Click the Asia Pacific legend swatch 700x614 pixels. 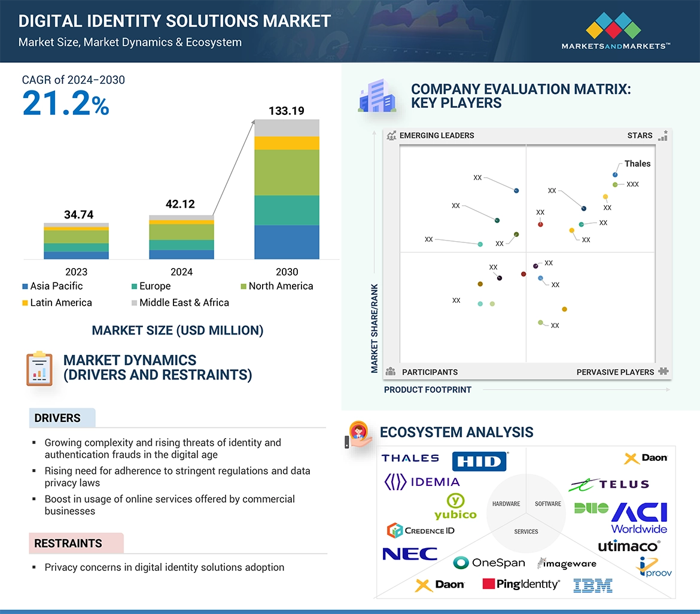[x=25, y=287]
